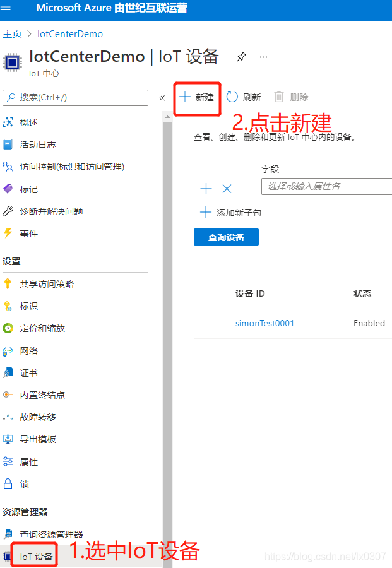Screen dimensions: 392x568
Task: Click the 标记 tag icon
Action: [8, 189]
